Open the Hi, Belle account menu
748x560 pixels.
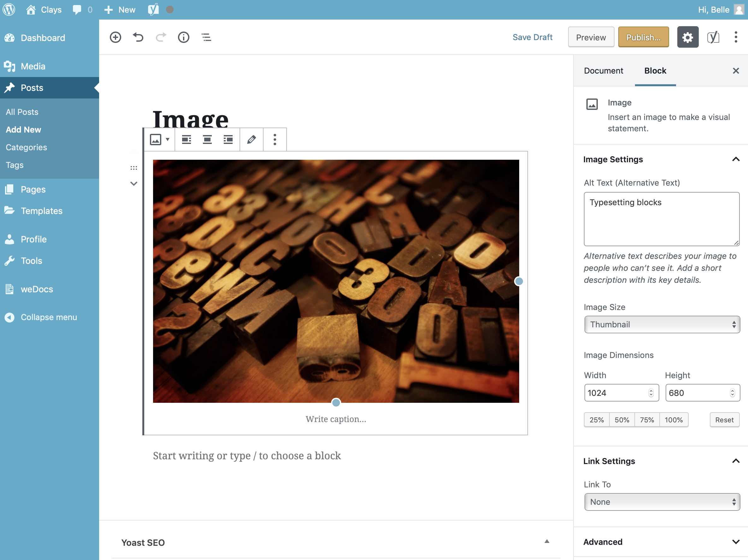tap(721, 9)
